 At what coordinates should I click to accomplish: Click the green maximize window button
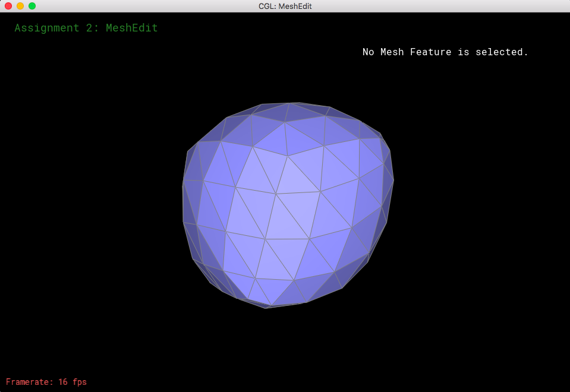pos(32,6)
